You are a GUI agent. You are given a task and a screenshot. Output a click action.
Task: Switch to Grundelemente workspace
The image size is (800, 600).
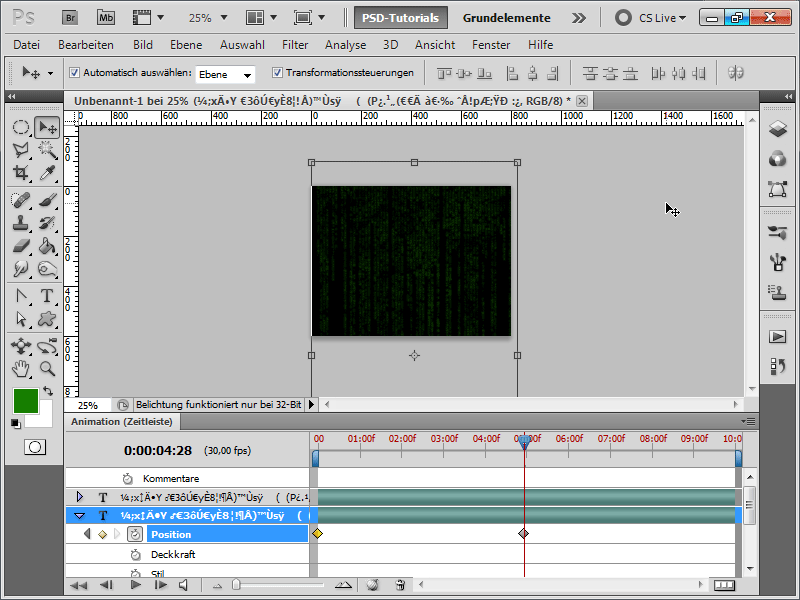[507, 18]
